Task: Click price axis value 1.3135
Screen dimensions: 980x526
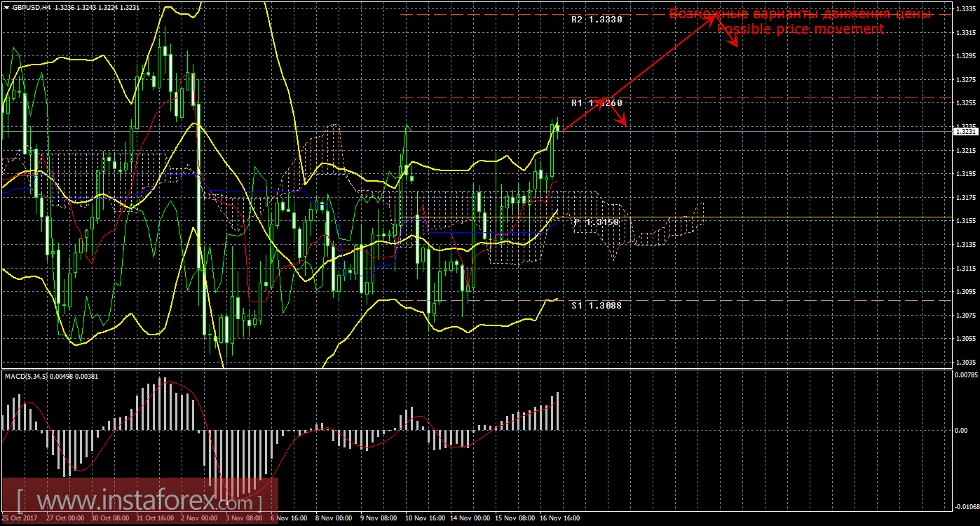Action: 965,245
